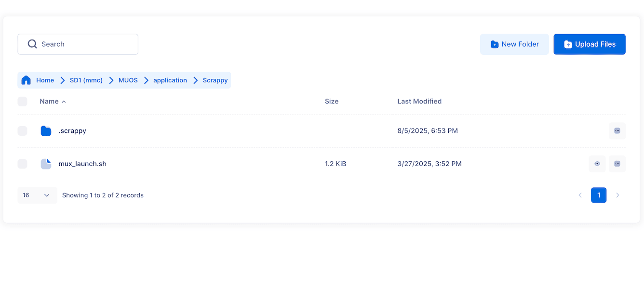Open the .scrappy folder icon
This screenshot has width=644, height=283.
tap(46, 130)
